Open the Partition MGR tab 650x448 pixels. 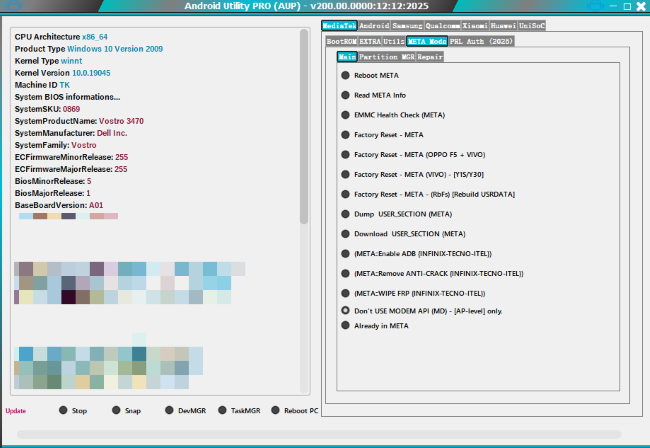[387, 57]
